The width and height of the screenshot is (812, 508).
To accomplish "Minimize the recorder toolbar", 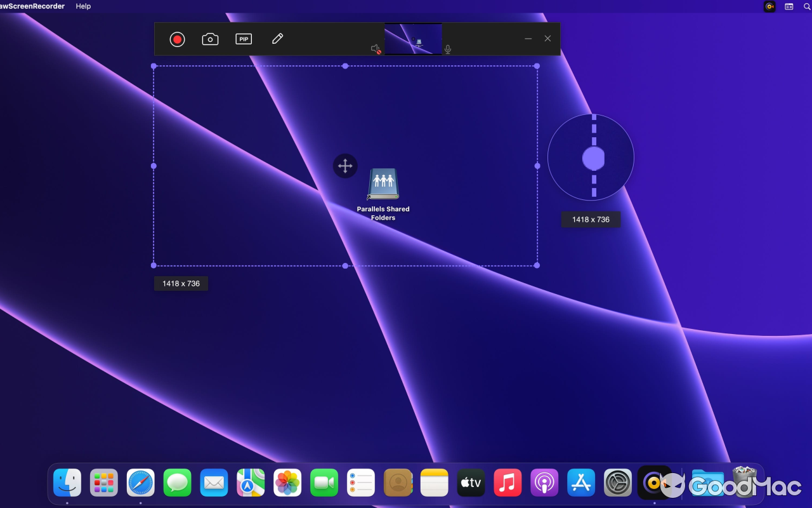I will click(x=528, y=39).
